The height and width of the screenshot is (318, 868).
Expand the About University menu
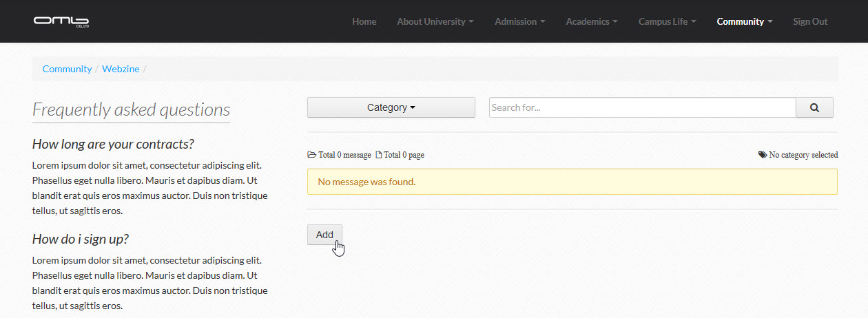click(435, 21)
